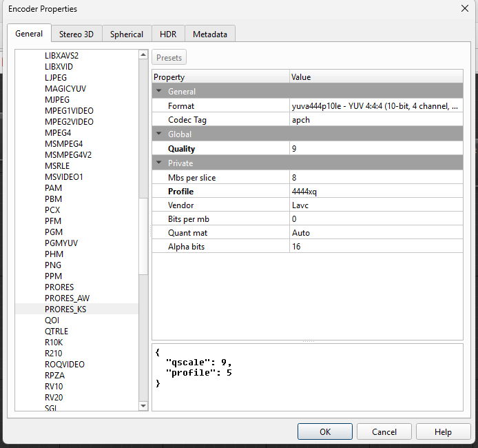The height and width of the screenshot is (448, 478).
Task: Select the PGMYUV encoder
Action: coord(61,243)
